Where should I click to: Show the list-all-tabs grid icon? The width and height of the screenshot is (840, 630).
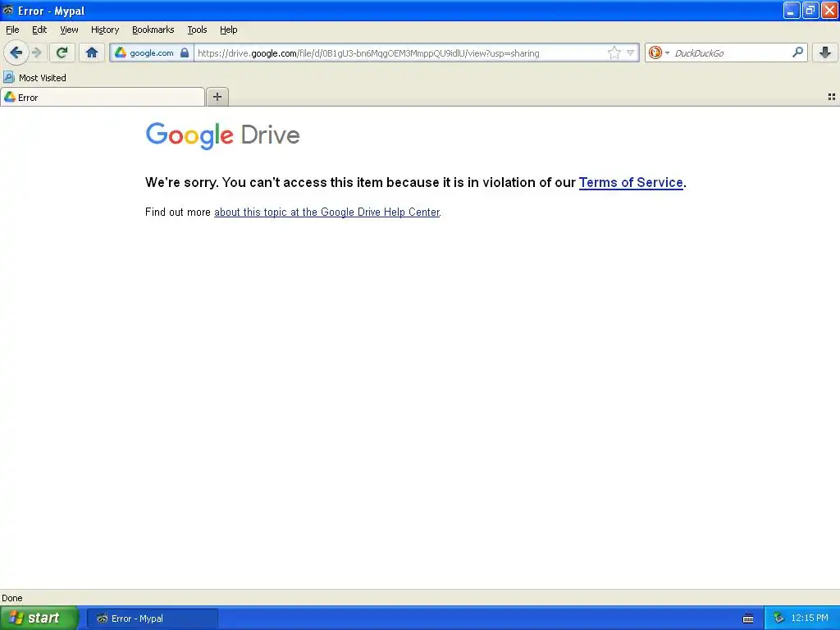tap(832, 97)
